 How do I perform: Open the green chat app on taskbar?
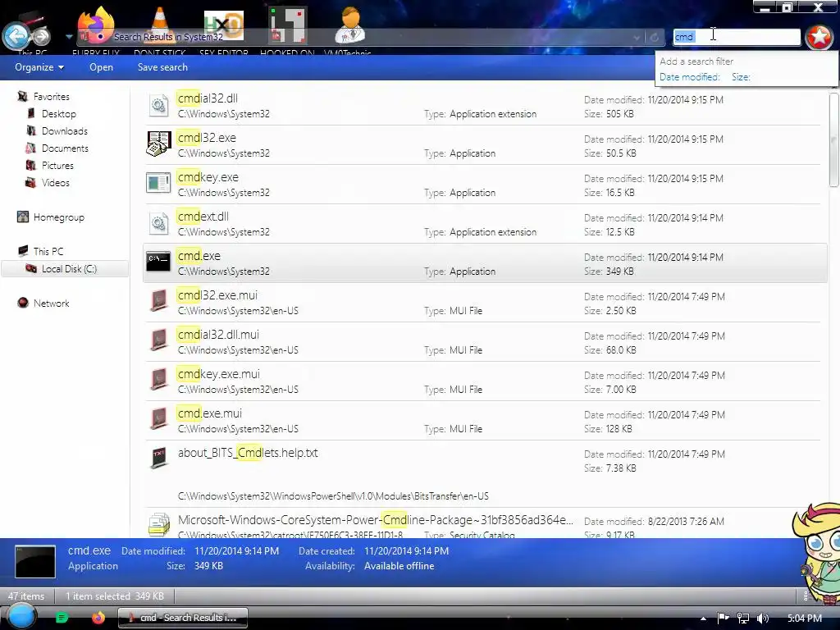pyautogui.click(x=62, y=618)
